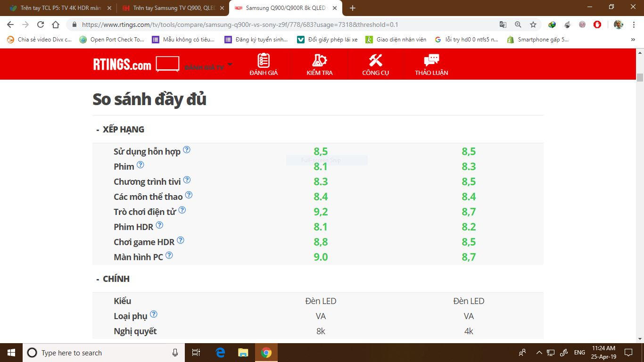This screenshot has height=362, width=644.
Task: Click the Chrome taskbar icon
Action: coord(266,353)
